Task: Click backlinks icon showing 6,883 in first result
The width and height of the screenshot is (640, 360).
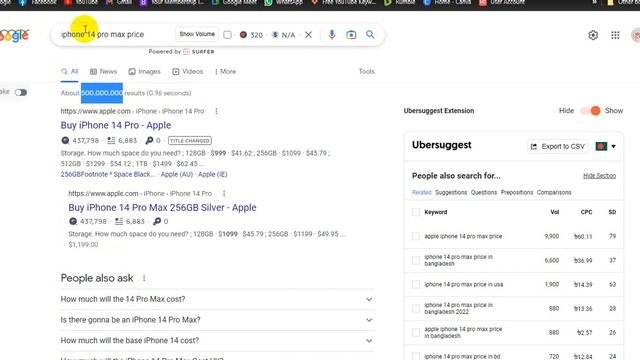Action: pyautogui.click(x=111, y=140)
